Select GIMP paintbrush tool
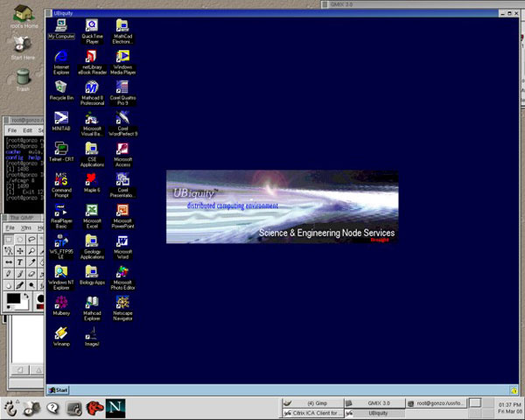Screen dimensions: 525x420 tap(20, 274)
